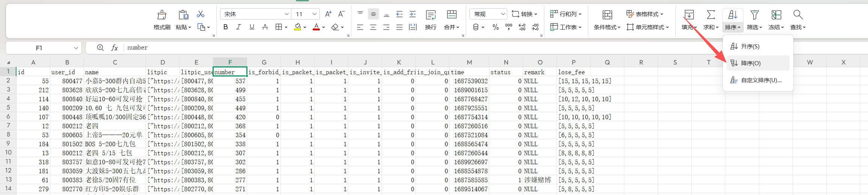Click the Find (查找) magnifier icon
The image size is (868, 195).
click(x=798, y=15)
